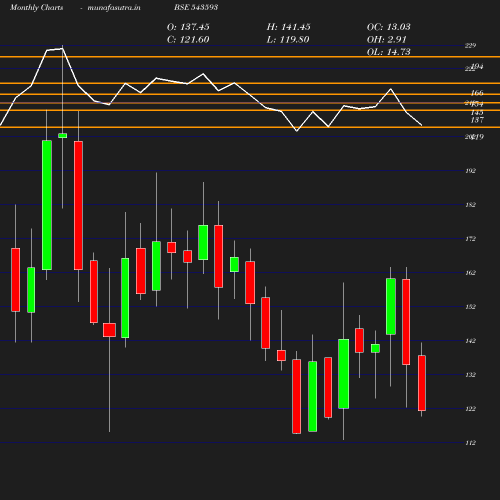Viewport: 500px width, 500px height.
Task: Click the 172 price axis label
Action: coord(470,239)
